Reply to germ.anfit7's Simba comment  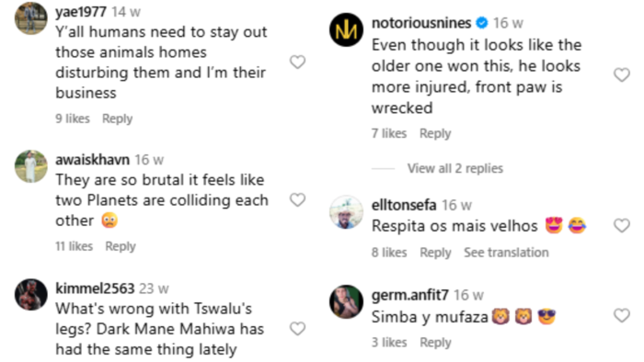(435, 343)
